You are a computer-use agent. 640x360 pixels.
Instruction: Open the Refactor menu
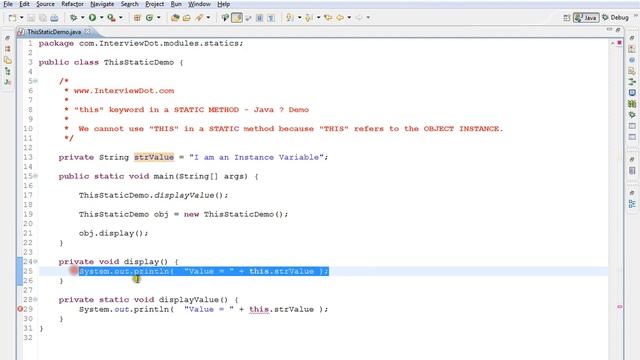click(x=73, y=4)
